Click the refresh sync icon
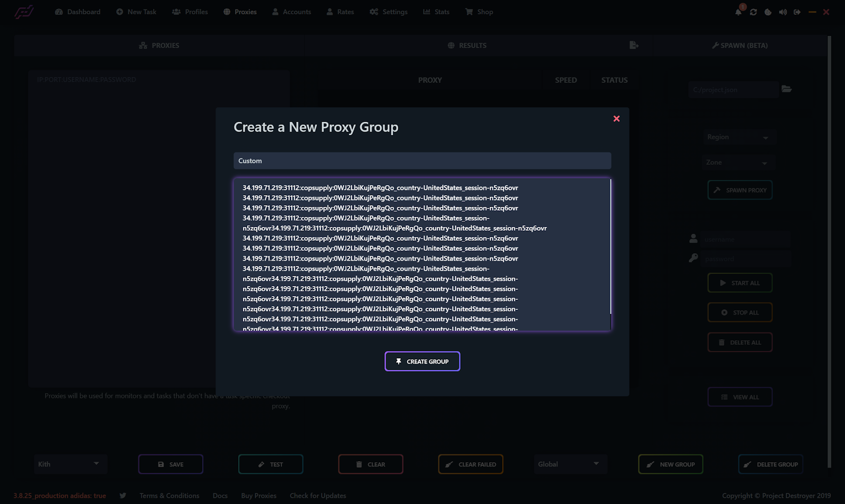 click(753, 12)
